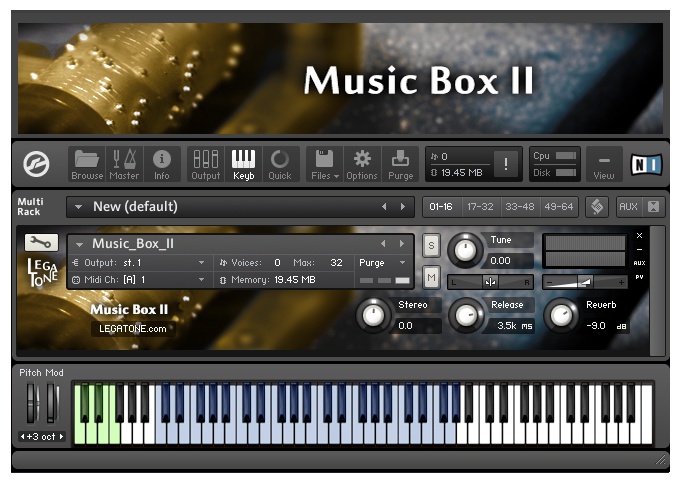Viewport: 680px width, 480px height.
Task: Open the Files menu
Action: coord(324,164)
